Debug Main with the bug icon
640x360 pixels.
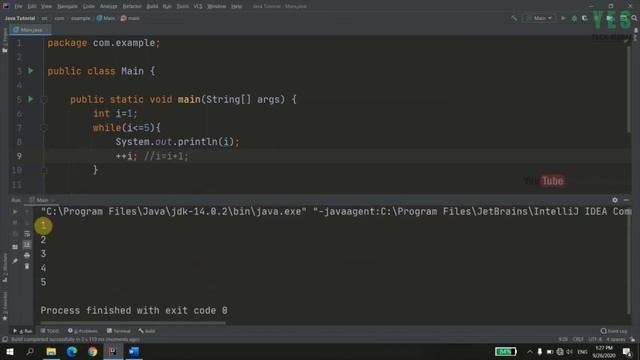point(574,18)
